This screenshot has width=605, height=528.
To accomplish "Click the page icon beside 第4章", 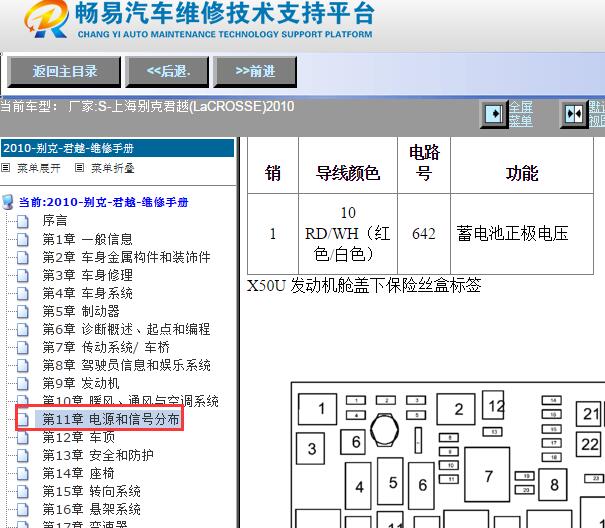I will coord(23,294).
